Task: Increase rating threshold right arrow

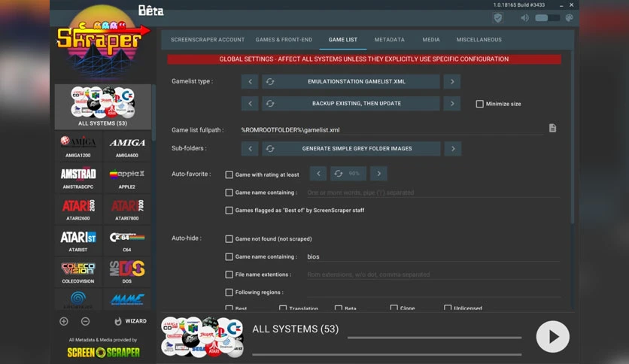Action: coord(378,174)
